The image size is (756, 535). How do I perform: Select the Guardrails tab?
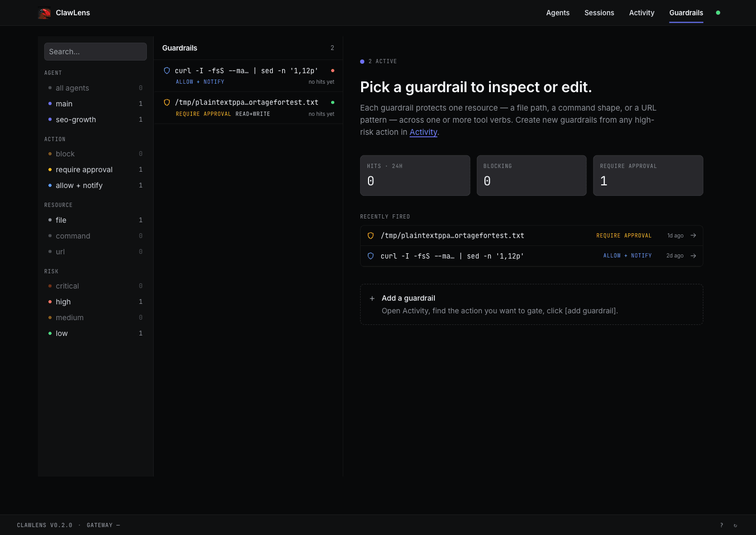click(686, 13)
